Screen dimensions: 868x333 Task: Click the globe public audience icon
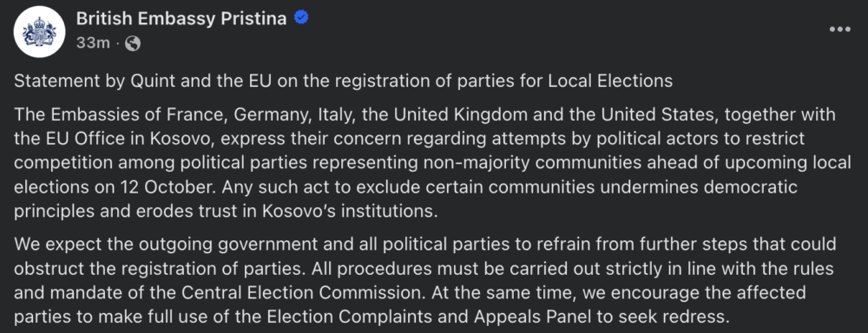tap(133, 43)
